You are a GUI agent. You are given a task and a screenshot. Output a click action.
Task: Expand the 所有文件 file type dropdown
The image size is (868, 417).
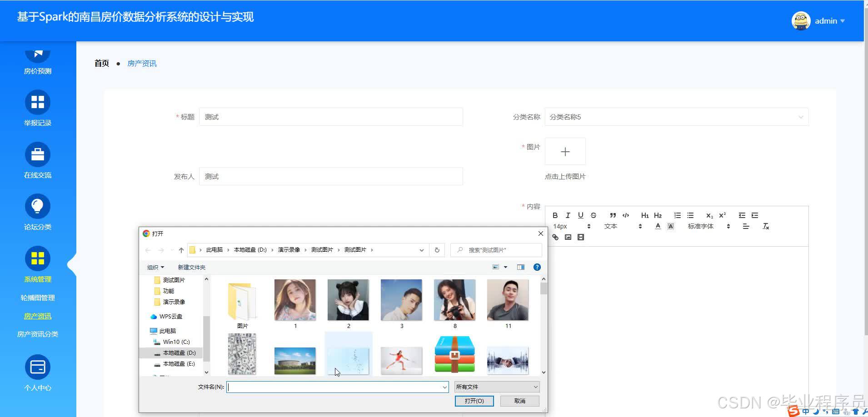[x=496, y=387]
